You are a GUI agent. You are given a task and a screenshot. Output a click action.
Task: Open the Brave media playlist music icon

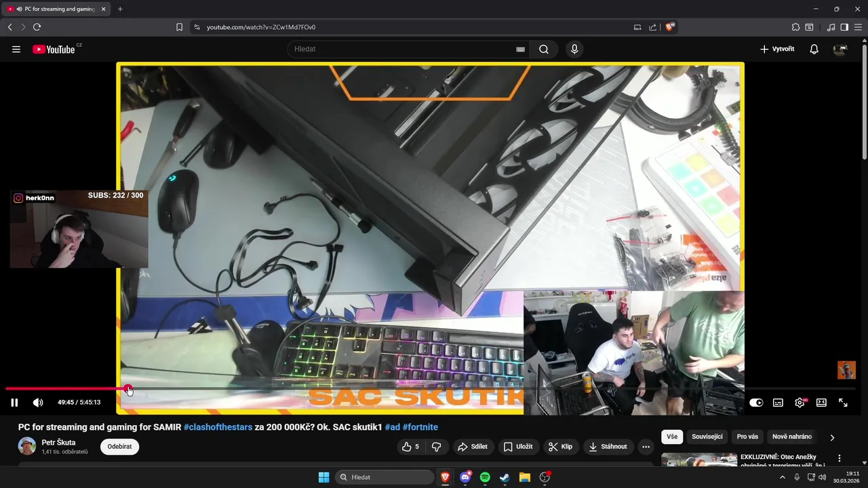(x=831, y=27)
